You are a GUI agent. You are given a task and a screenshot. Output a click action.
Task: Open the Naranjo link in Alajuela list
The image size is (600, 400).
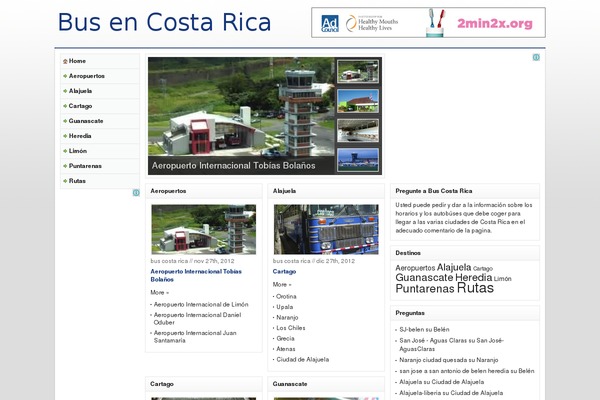[287, 318]
